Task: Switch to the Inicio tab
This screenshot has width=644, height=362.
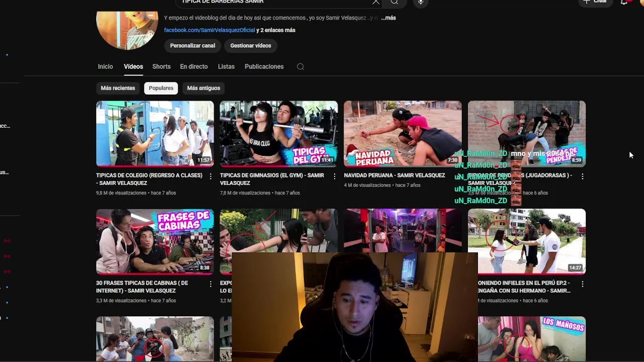Action: (x=105, y=67)
